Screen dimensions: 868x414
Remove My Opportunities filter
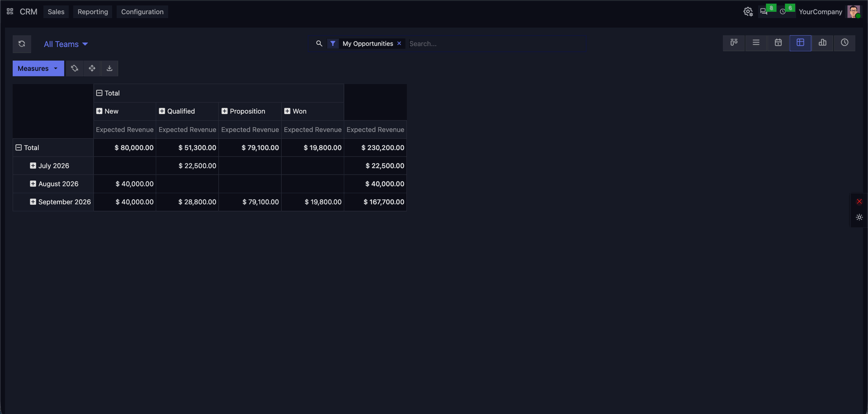coord(399,43)
